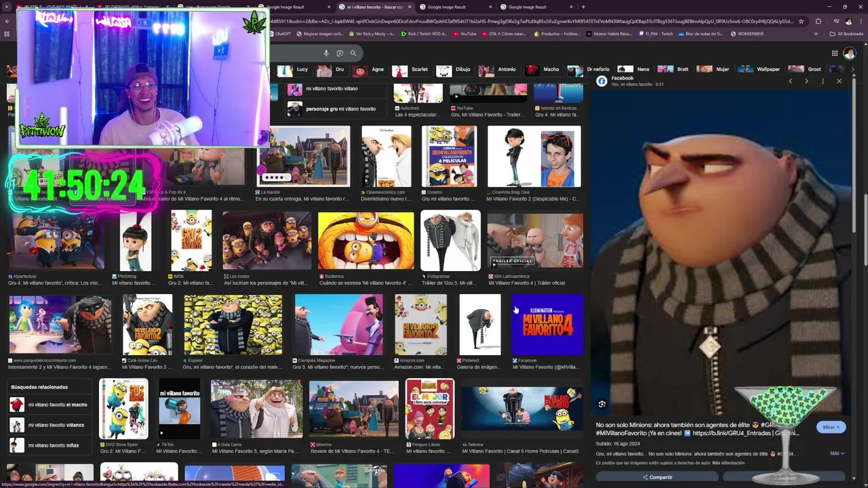The width and height of the screenshot is (868, 488).
Task: Select the Macho filter chip
Action: click(542, 69)
